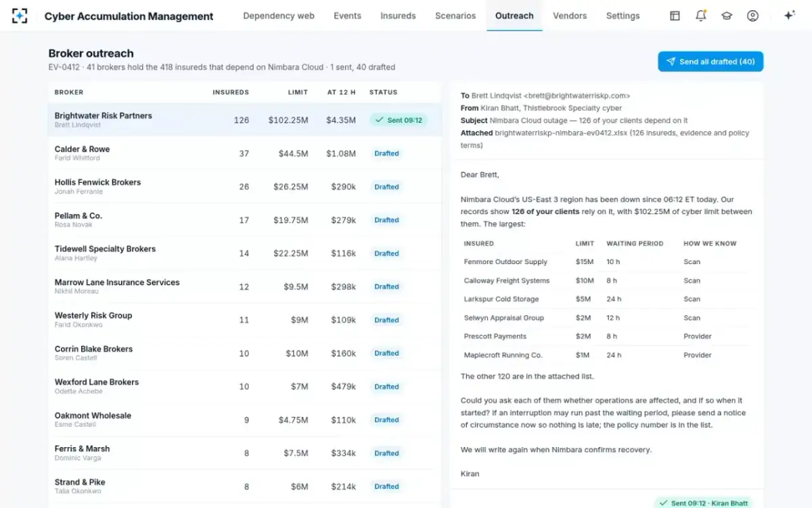This screenshot has height=508, width=812.
Task: Switch to the Events tab
Action: pyautogui.click(x=347, y=16)
